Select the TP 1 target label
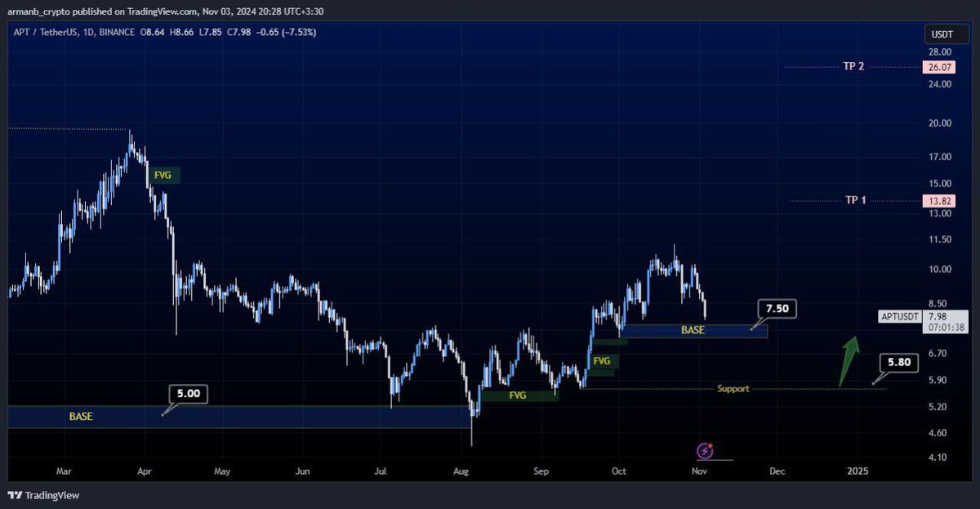980x509 pixels. [854, 200]
